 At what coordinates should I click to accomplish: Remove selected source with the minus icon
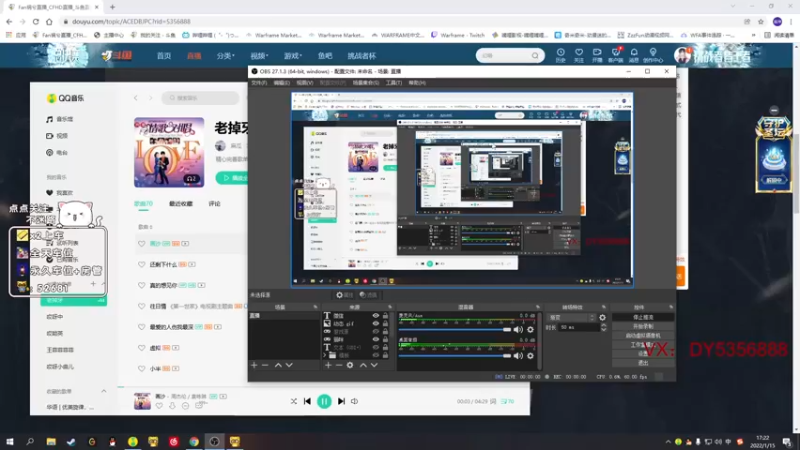pyautogui.click(x=339, y=365)
